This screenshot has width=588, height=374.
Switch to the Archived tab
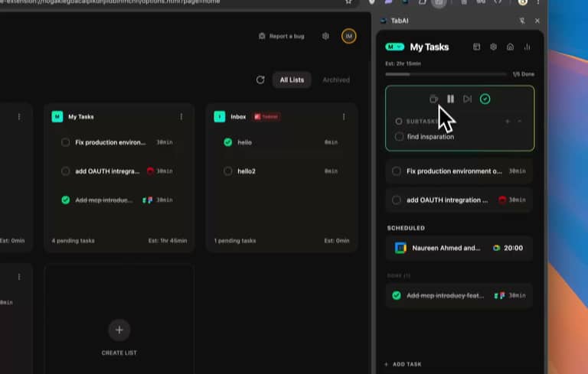click(x=336, y=80)
